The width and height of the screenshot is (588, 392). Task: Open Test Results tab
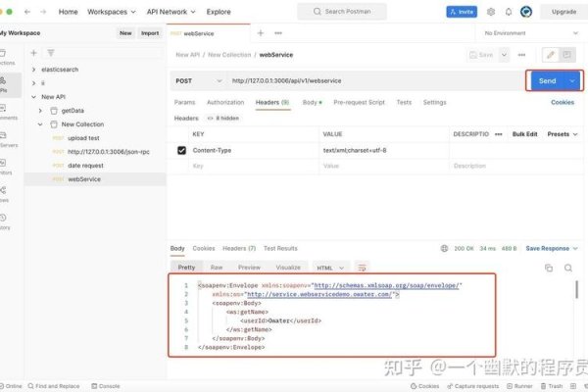[x=280, y=248]
